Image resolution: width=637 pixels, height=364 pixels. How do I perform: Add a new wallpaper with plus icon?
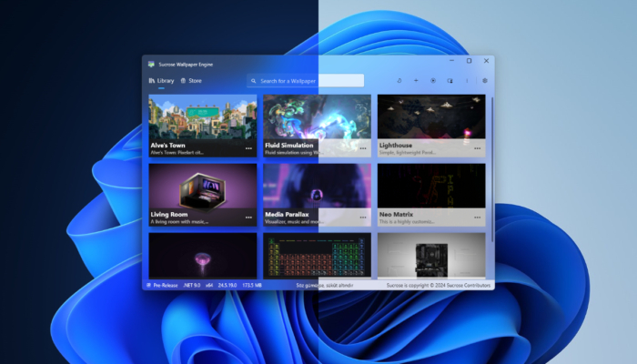(x=416, y=80)
